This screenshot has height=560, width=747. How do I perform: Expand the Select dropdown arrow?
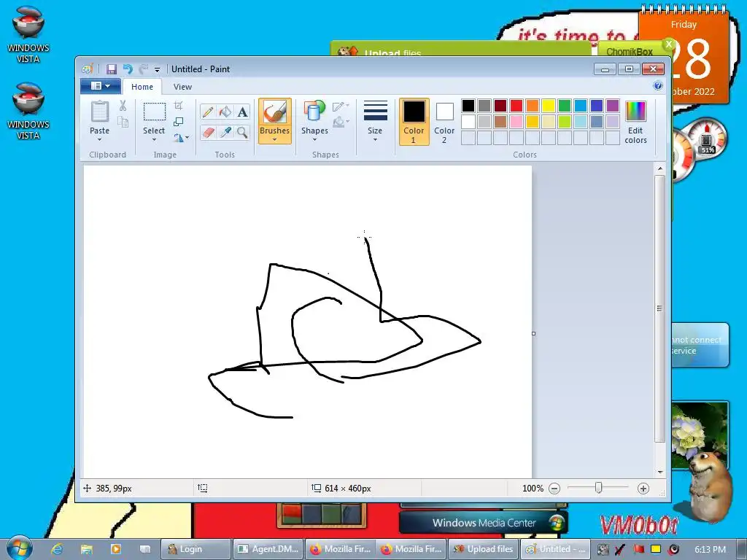tap(155, 139)
